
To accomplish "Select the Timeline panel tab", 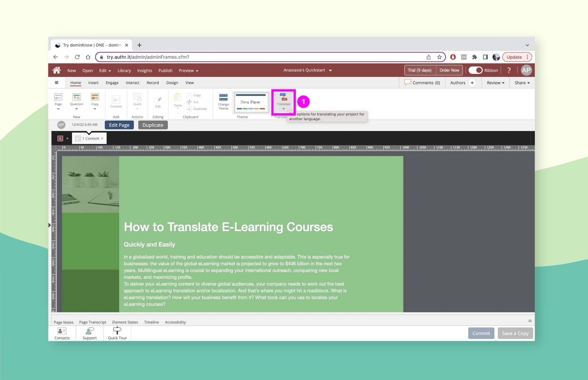I will [151, 322].
